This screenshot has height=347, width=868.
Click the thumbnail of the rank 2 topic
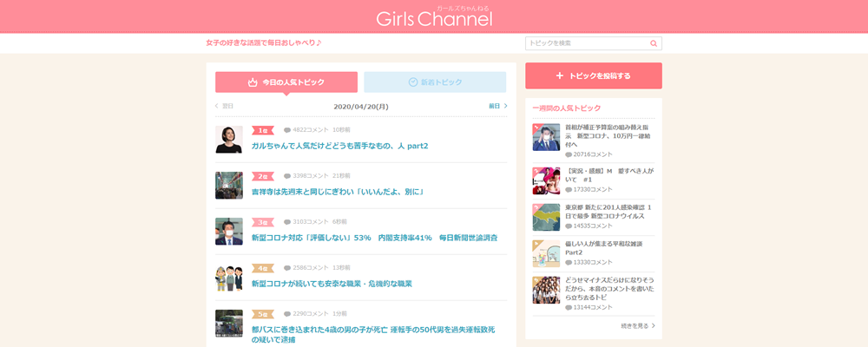[228, 186]
